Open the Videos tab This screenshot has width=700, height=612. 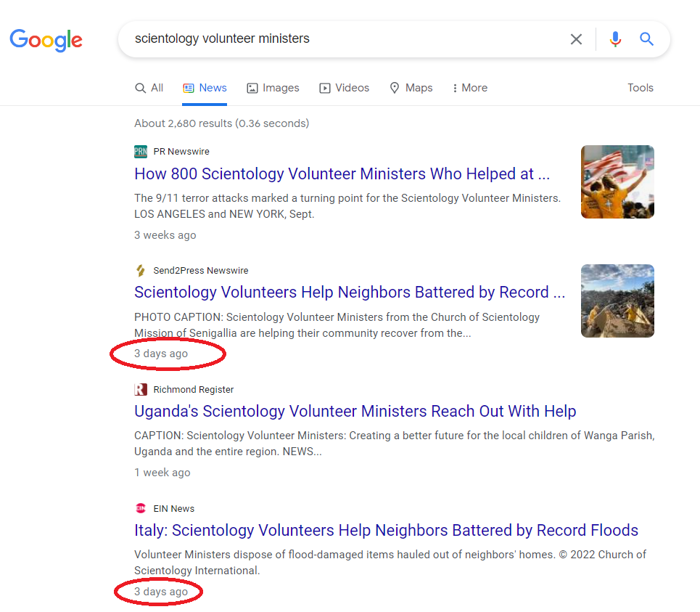[x=344, y=88]
